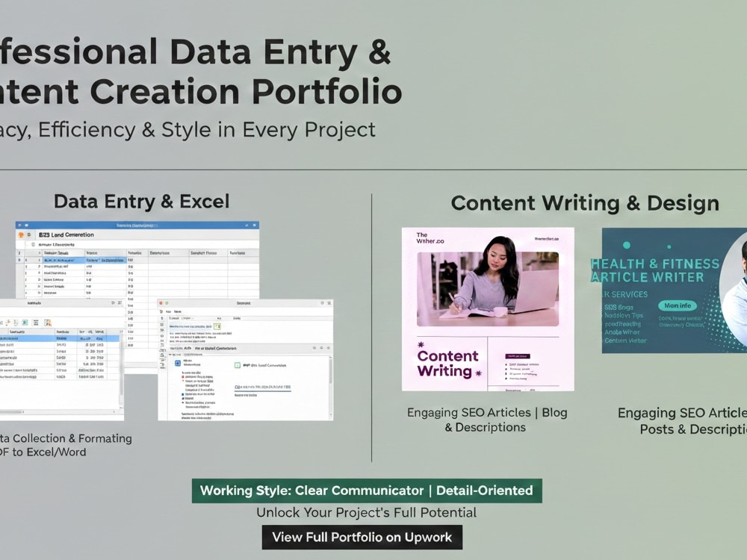Select the Data Entry & Content Creation Portfolio title
The height and width of the screenshot is (560, 747).
[x=201, y=72]
